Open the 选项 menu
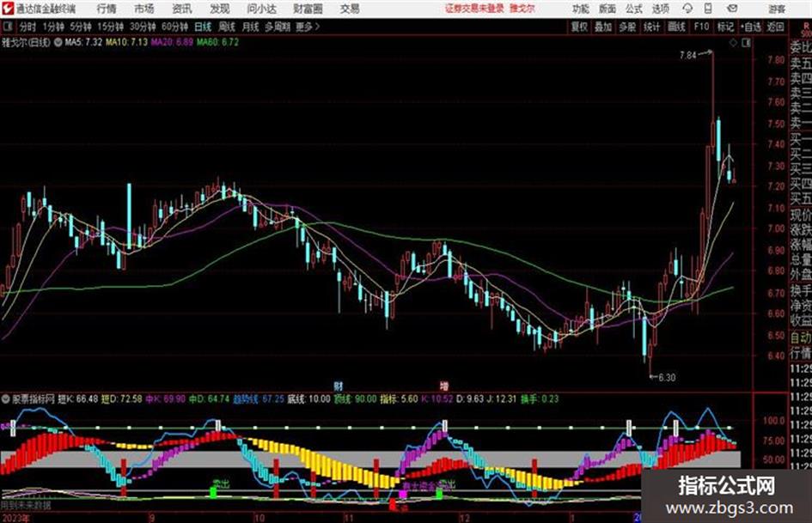 click(x=661, y=9)
